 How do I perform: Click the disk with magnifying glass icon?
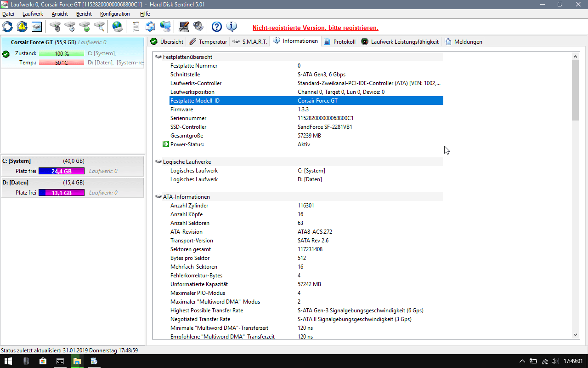tap(99, 27)
